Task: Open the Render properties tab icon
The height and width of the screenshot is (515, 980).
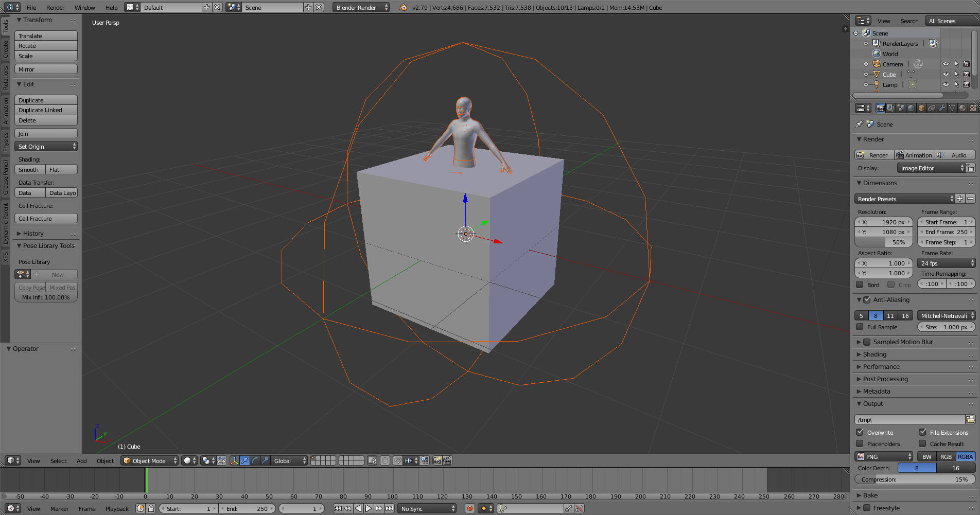Action: coord(880,108)
